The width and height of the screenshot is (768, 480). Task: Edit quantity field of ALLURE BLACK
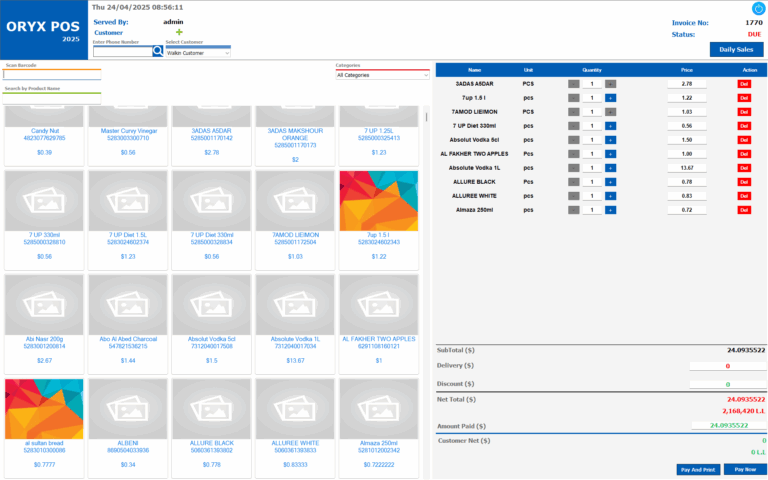point(592,182)
